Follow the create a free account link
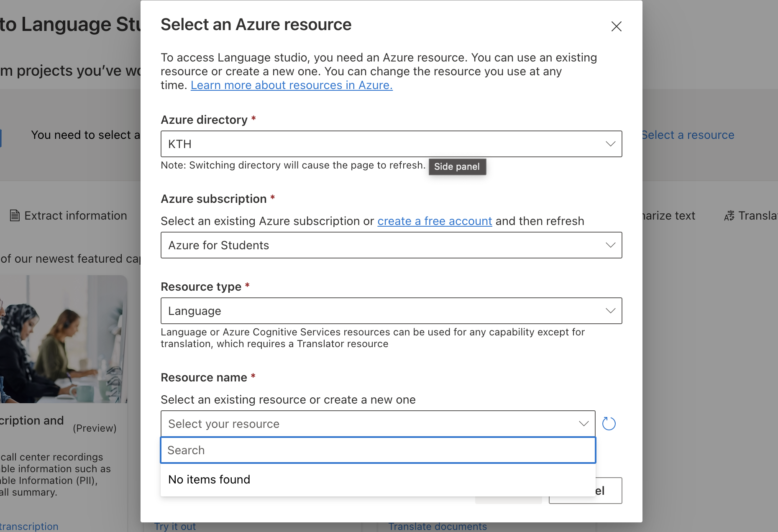The width and height of the screenshot is (778, 532). pos(435,221)
